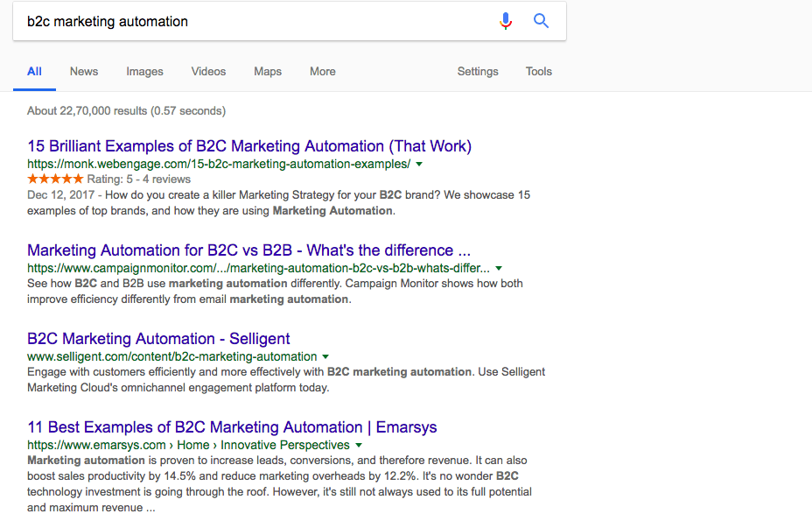812x514 pixels.
Task: Click the five-star rating of the webengage result
Action: [x=55, y=180]
